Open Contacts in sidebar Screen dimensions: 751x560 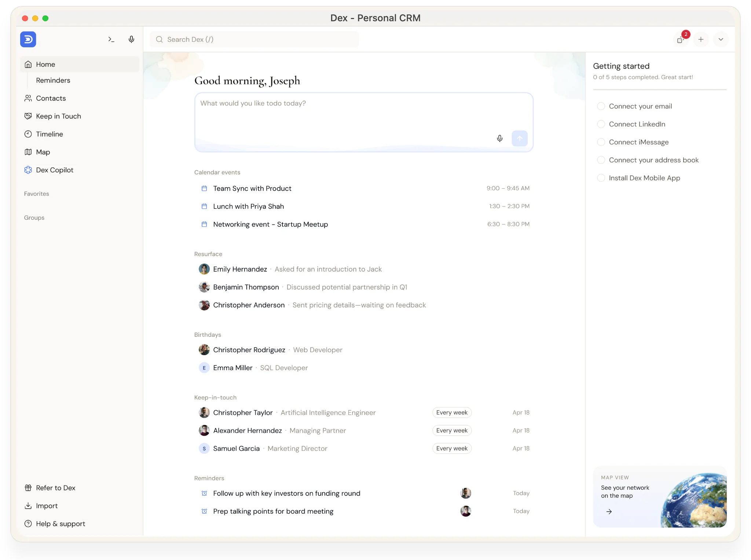click(51, 98)
